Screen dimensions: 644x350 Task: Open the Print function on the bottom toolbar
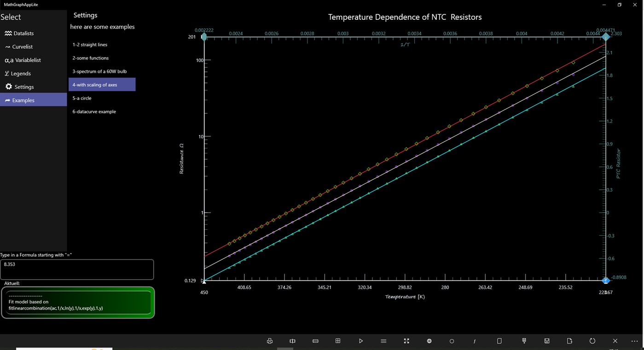[270, 341]
